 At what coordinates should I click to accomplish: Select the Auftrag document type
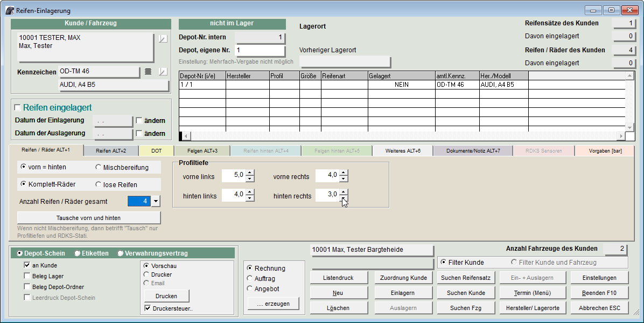tap(249, 278)
